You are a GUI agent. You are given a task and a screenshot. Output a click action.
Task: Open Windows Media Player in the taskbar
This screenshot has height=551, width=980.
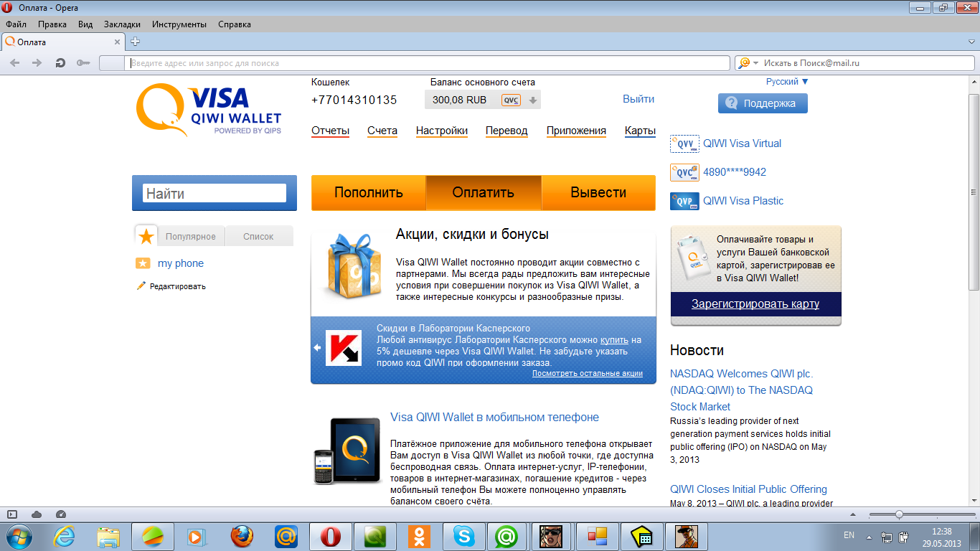(x=196, y=536)
